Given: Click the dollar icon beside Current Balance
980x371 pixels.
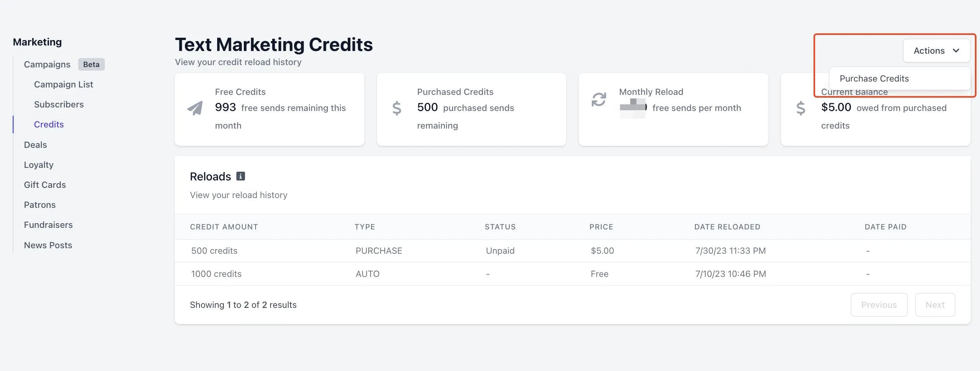Looking at the screenshot, I should coord(801,108).
